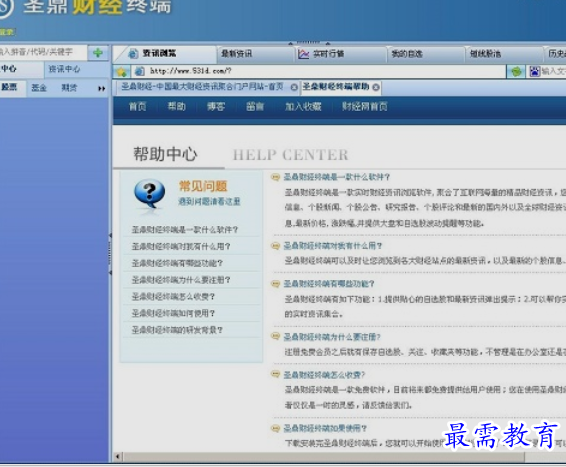The width and height of the screenshot is (566, 467).
Task: Click bubble icon beside 有哪些功能 answer heading
Action: pyautogui.click(x=275, y=284)
